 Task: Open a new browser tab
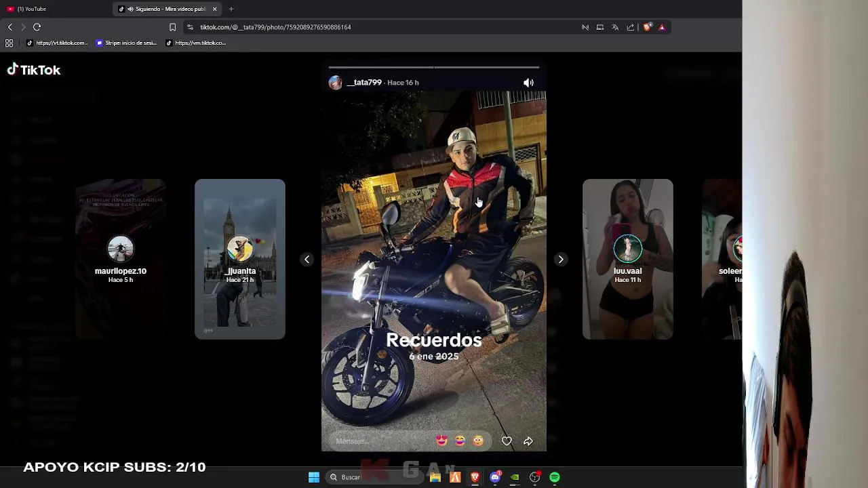231,9
